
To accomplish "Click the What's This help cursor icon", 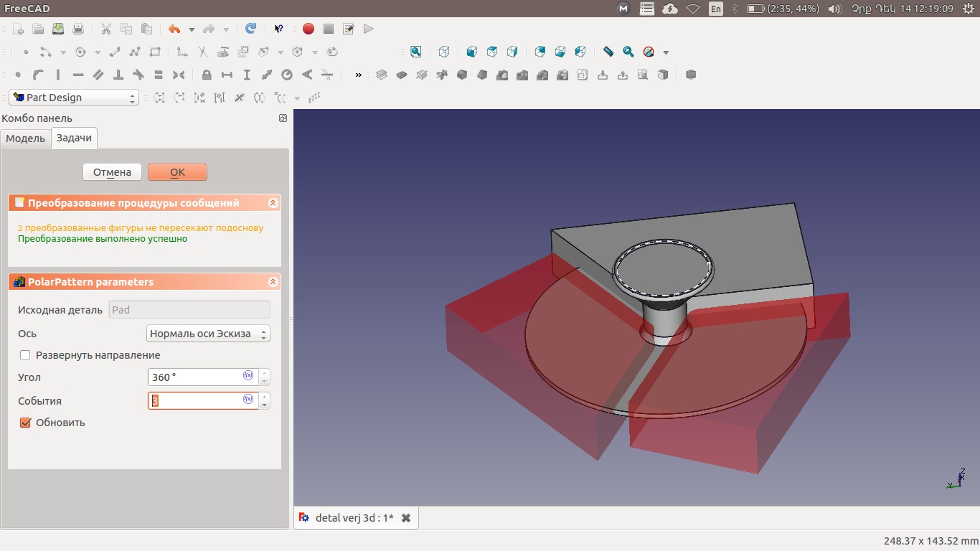I will pyautogui.click(x=279, y=29).
